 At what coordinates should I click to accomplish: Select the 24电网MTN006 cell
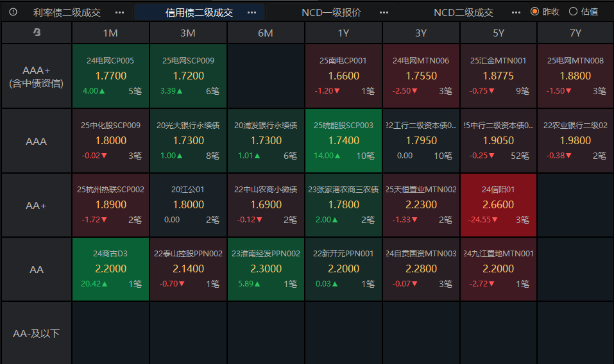(421, 76)
